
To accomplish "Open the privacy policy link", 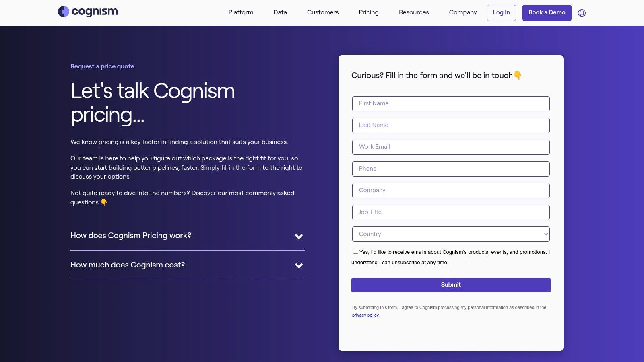I will 365,315.
